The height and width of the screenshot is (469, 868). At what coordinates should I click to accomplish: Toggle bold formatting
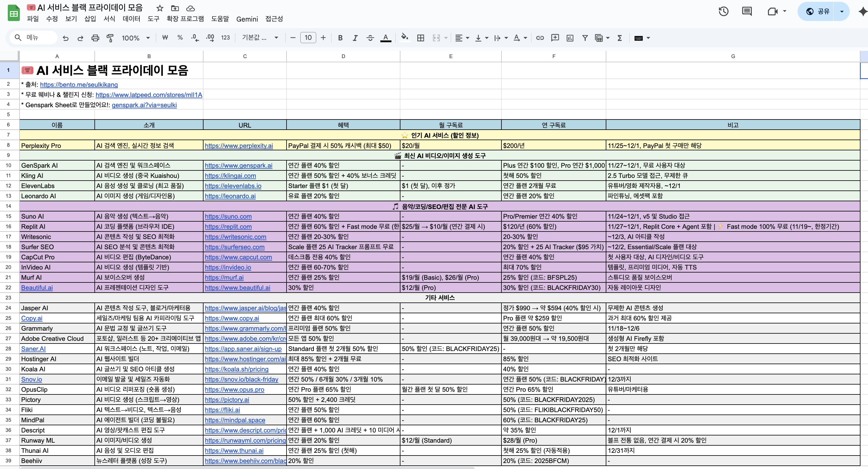[x=340, y=38]
